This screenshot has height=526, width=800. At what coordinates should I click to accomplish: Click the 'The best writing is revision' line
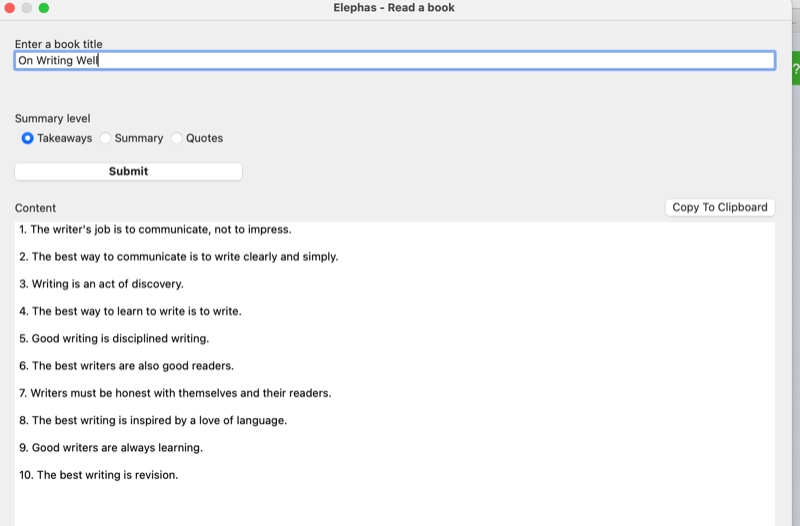[x=98, y=475]
